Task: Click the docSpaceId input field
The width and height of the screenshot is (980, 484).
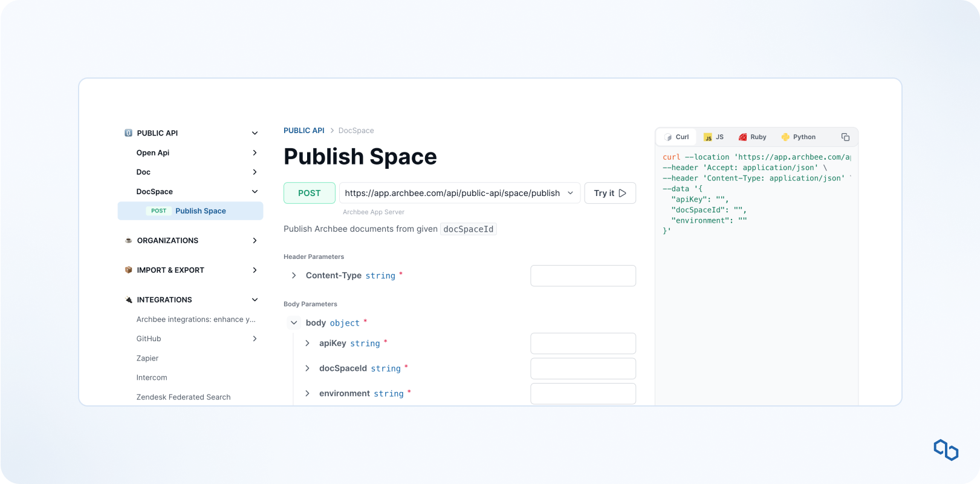Action: point(583,368)
